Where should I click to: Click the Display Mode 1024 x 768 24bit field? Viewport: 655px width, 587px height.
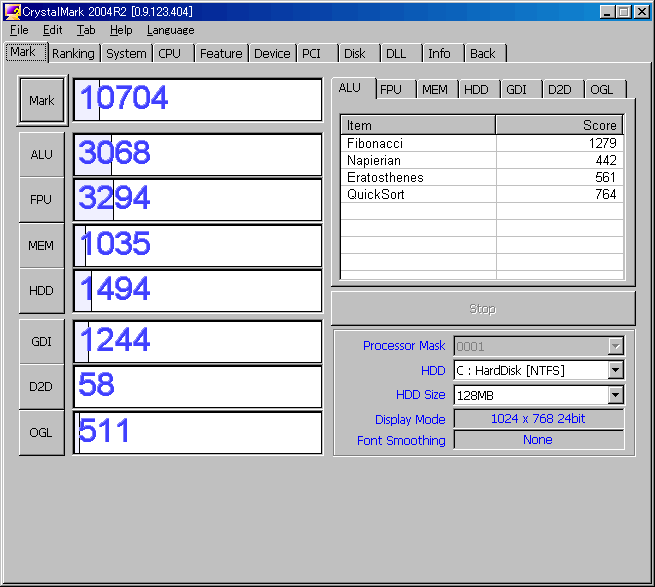point(539,419)
